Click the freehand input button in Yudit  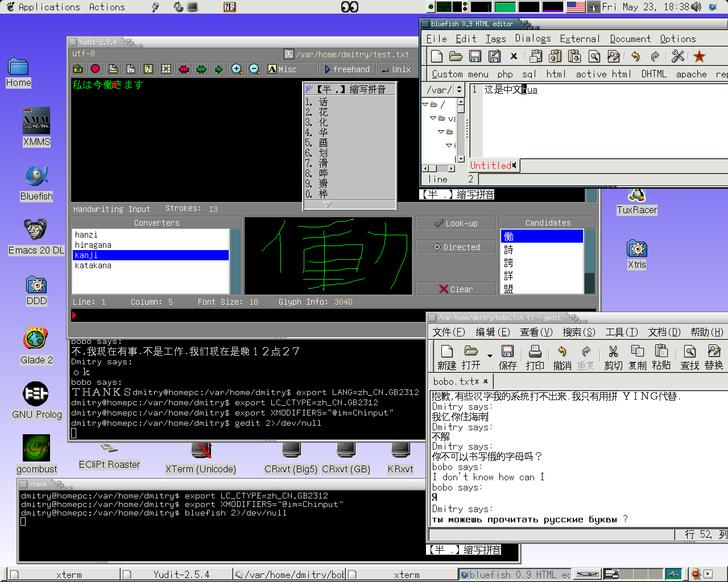[346, 69]
